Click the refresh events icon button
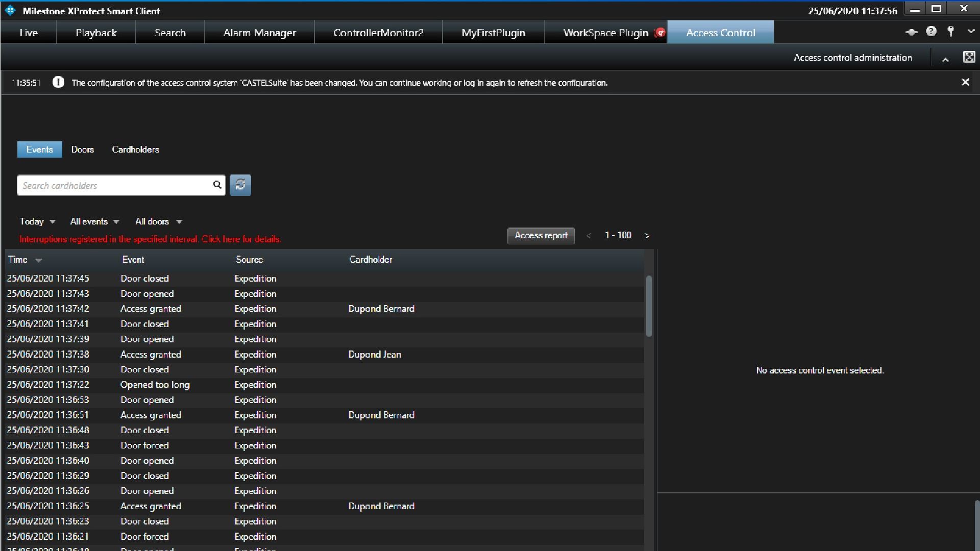 240,185
